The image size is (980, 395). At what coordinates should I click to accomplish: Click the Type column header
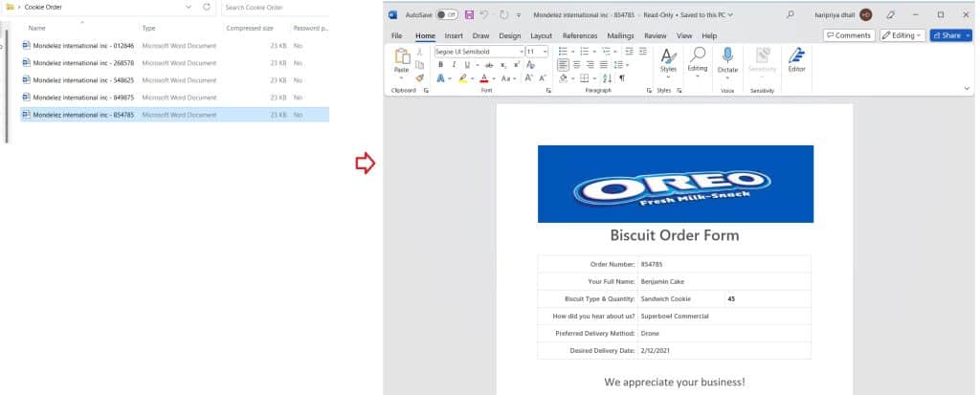(148, 28)
